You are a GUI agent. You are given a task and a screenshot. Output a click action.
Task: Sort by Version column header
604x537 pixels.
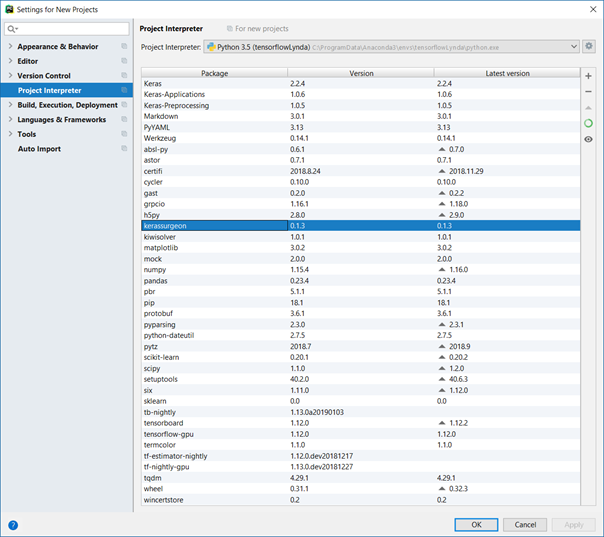(x=361, y=73)
